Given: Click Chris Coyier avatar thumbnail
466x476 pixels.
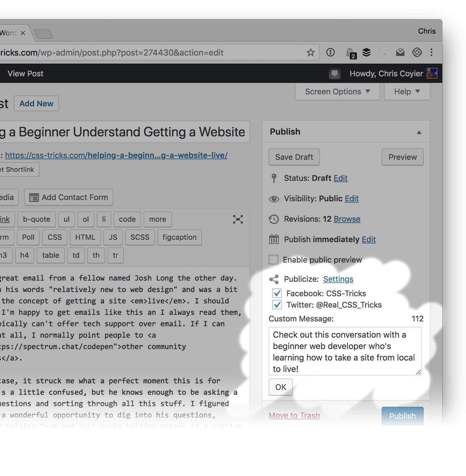Looking at the screenshot, I should 432,73.
